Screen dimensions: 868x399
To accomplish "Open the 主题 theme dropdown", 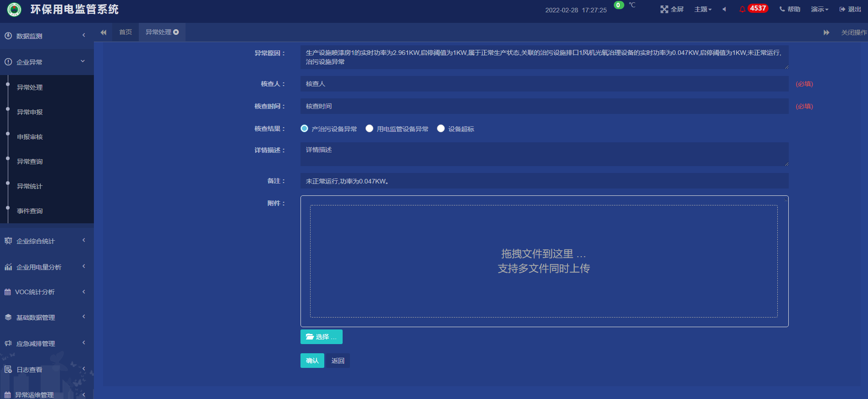I will 703,9.
